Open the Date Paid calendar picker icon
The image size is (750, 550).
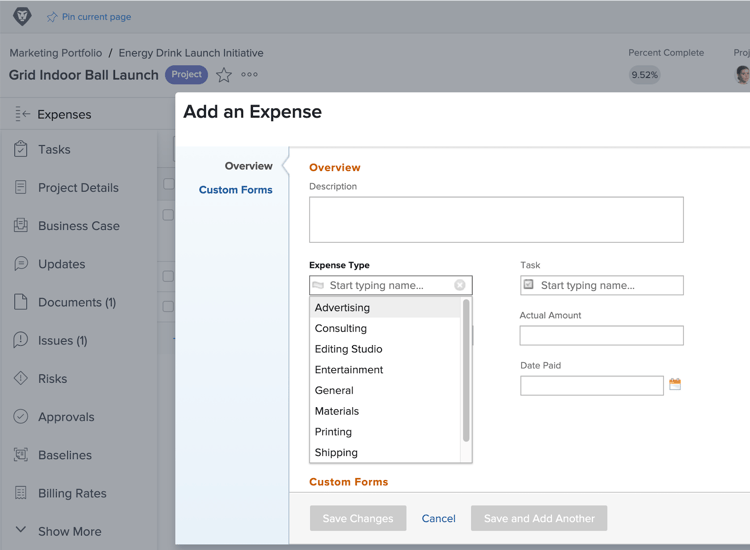click(x=675, y=384)
